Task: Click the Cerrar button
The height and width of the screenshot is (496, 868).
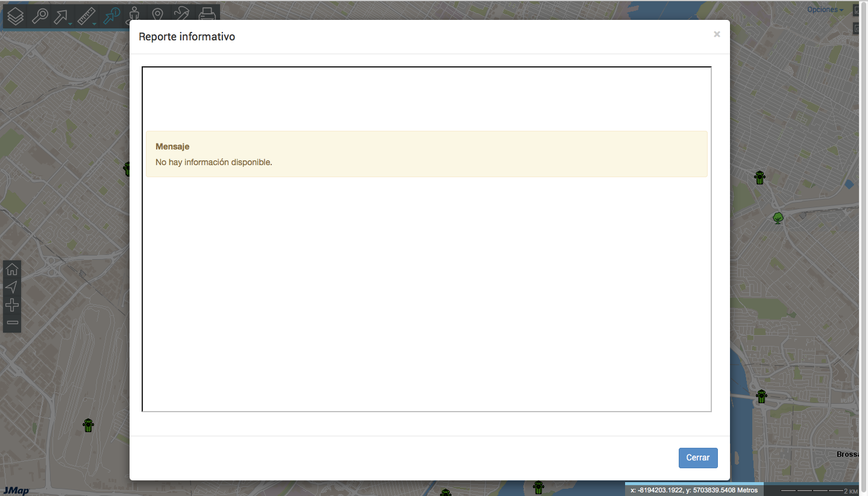Action: point(698,457)
